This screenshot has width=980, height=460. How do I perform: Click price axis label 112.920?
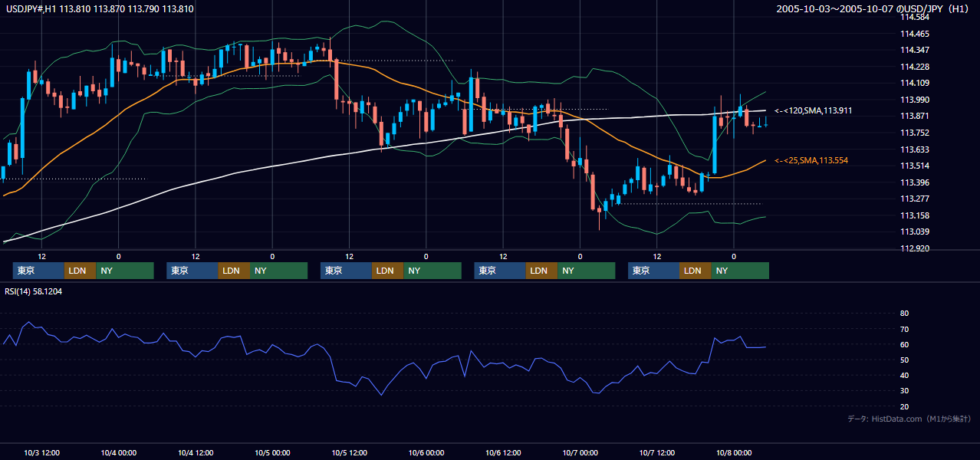(x=914, y=248)
